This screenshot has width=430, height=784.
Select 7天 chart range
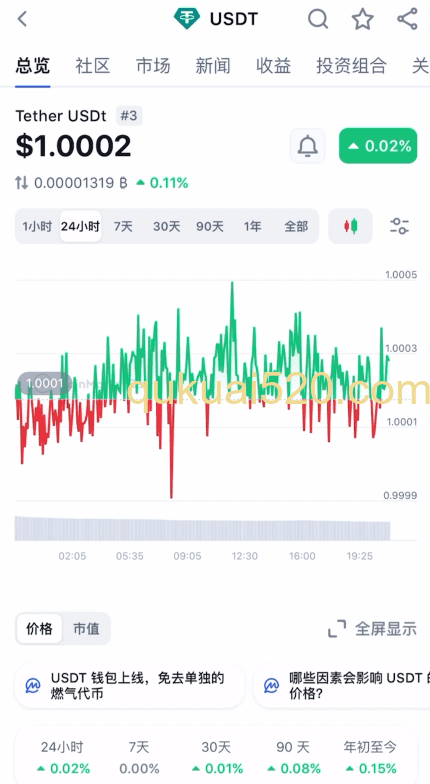point(123,226)
